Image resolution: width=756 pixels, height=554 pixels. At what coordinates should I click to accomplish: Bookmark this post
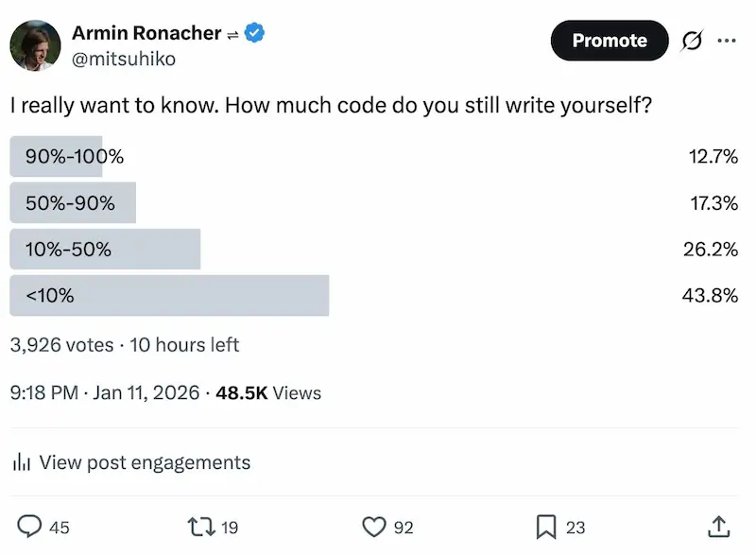click(x=546, y=527)
